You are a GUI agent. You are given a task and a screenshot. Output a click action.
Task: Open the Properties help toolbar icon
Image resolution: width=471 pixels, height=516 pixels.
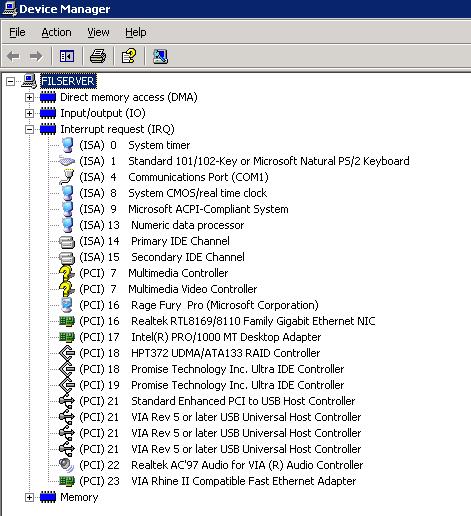(129, 56)
